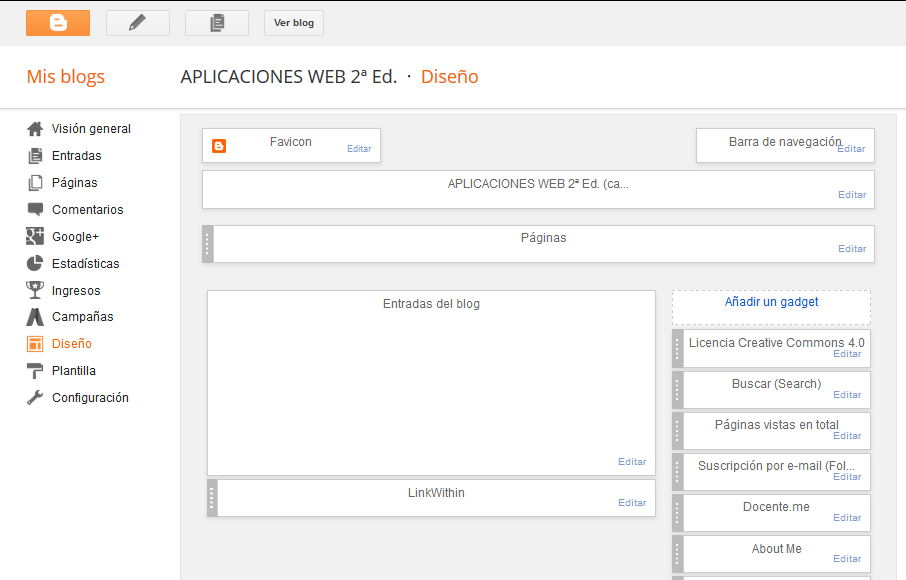Click the Comentarios speech bubble icon
Viewport: 906px width, 580px height.
pos(35,209)
